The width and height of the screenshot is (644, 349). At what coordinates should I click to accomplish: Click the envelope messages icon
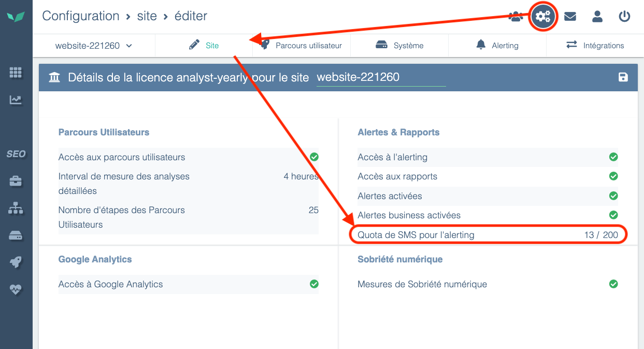coord(570,17)
